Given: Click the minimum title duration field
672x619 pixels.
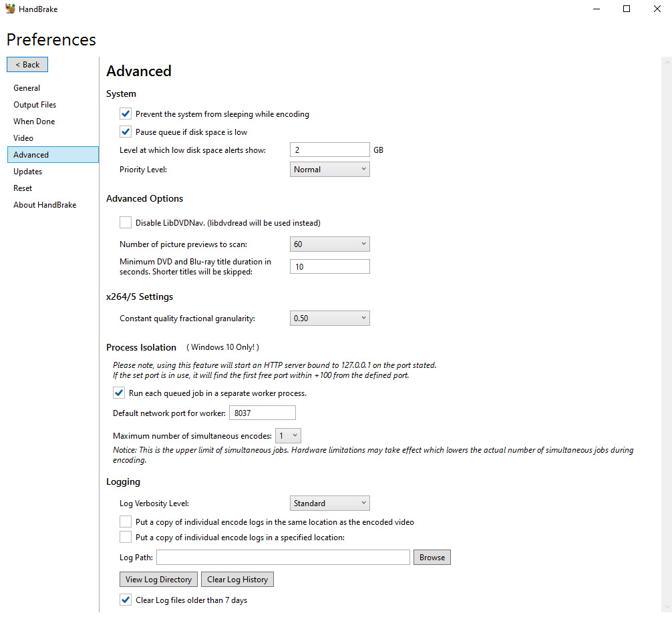Looking at the screenshot, I should 329,266.
